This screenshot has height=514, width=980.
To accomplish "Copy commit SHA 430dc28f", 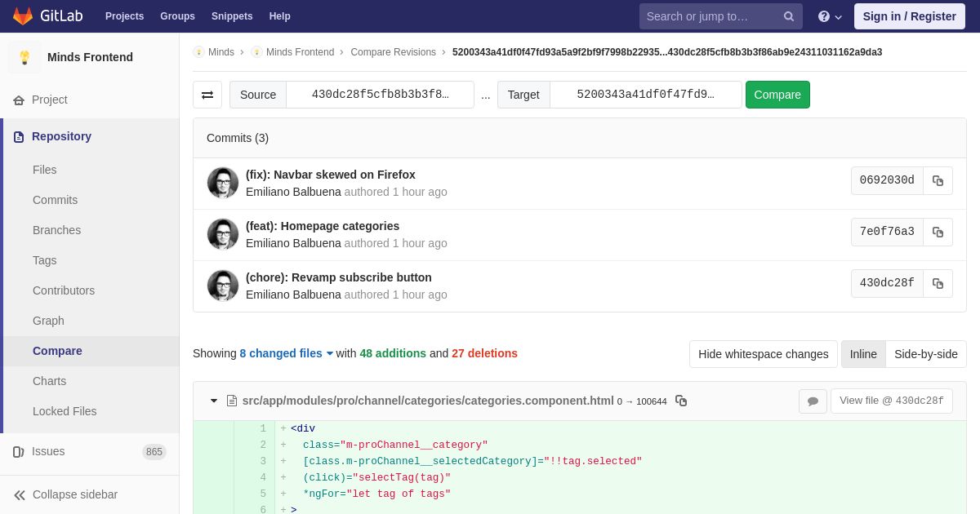I will pyautogui.click(x=938, y=283).
